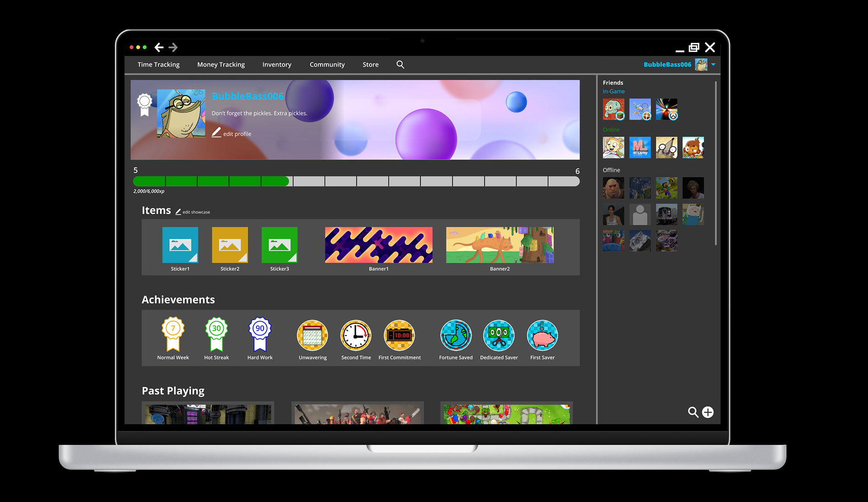Open the first Past Playing game thumbnail
This screenshot has height=502, width=868.
[x=208, y=413]
